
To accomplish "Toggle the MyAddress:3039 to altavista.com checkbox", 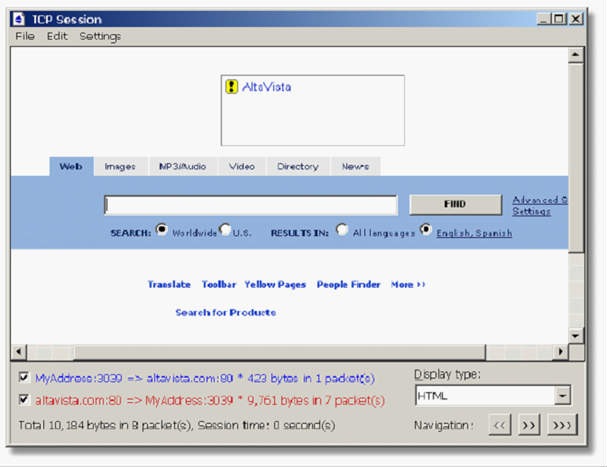I will click(x=24, y=377).
